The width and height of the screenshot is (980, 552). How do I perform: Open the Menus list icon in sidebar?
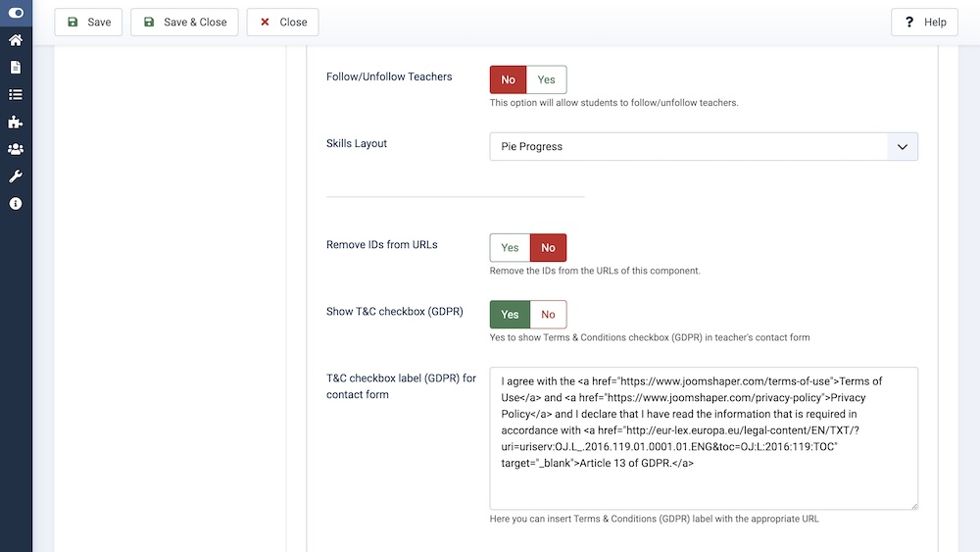pyautogui.click(x=16, y=95)
